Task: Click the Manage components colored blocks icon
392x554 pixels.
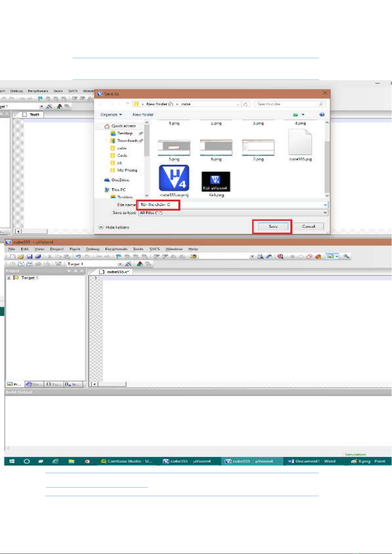Action: (x=140, y=264)
